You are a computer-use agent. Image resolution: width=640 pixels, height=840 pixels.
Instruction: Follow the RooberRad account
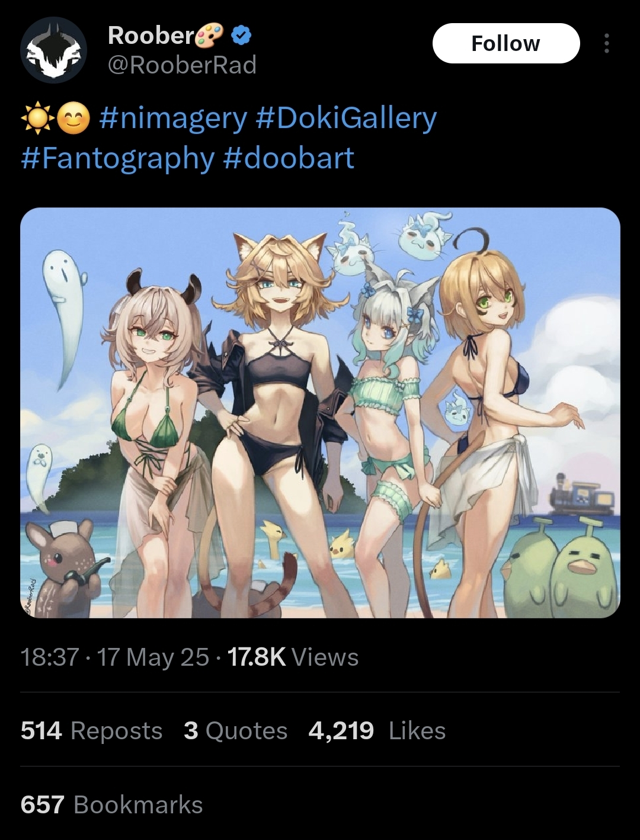tap(506, 43)
